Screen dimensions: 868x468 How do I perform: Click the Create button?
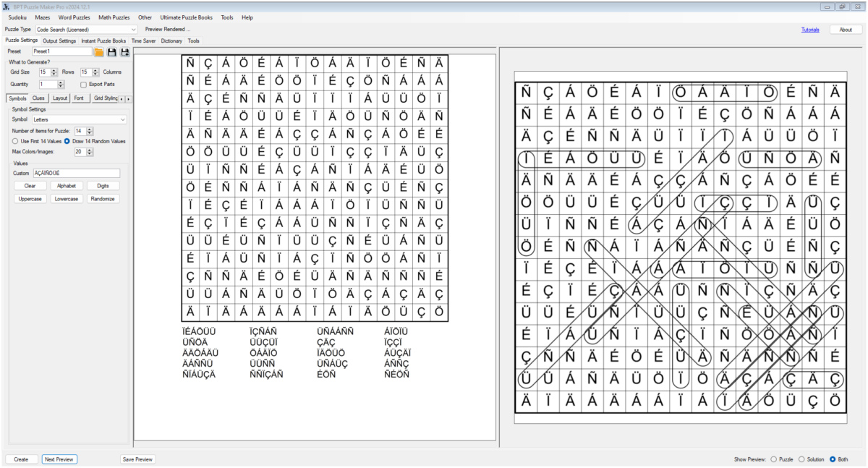[x=22, y=459]
